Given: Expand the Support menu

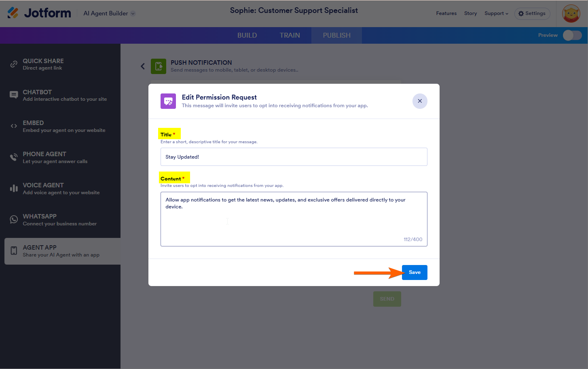Looking at the screenshot, I should pyautogui.click(x=496, y=13).
